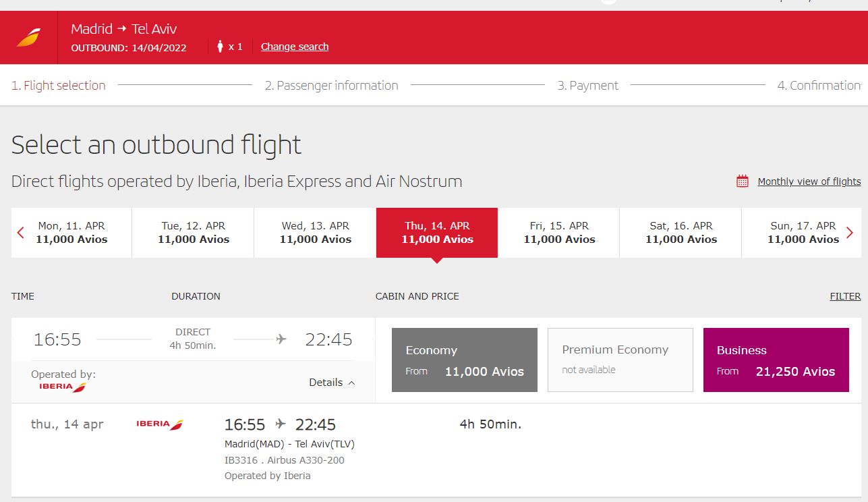Select Sun, 17. APR date tab

(803, 233)
